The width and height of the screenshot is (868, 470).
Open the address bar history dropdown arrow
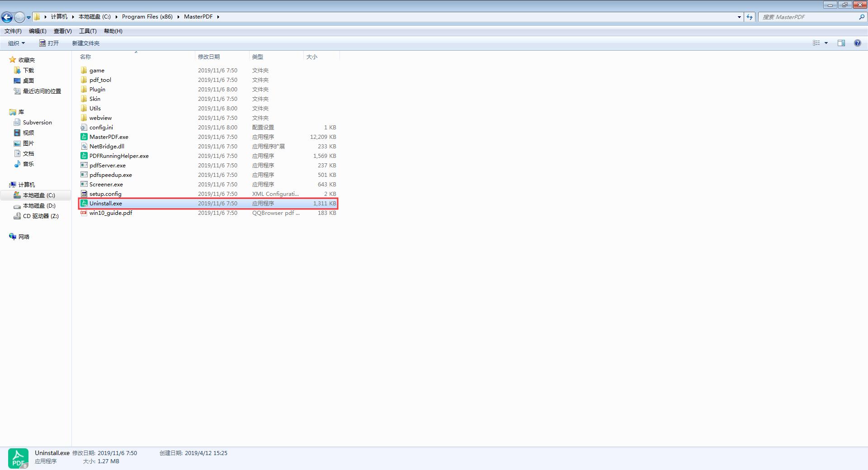(x=739, y=17)
